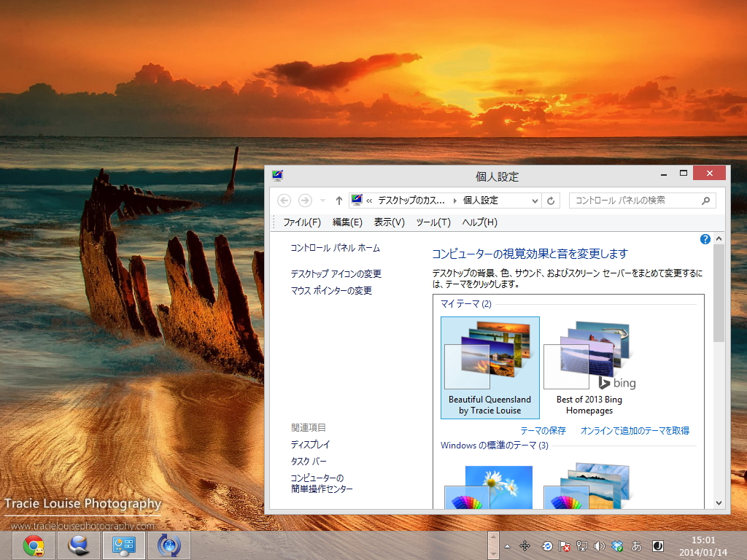Refresh the Control Panel view
The width and height of the screenshot is (747, 560).
(x=550, y=200)
